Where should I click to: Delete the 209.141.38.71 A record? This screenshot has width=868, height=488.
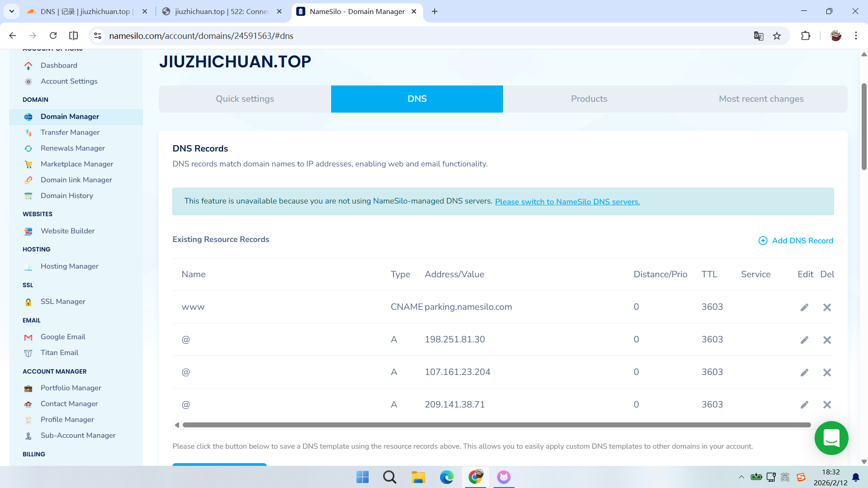(827, 405)
